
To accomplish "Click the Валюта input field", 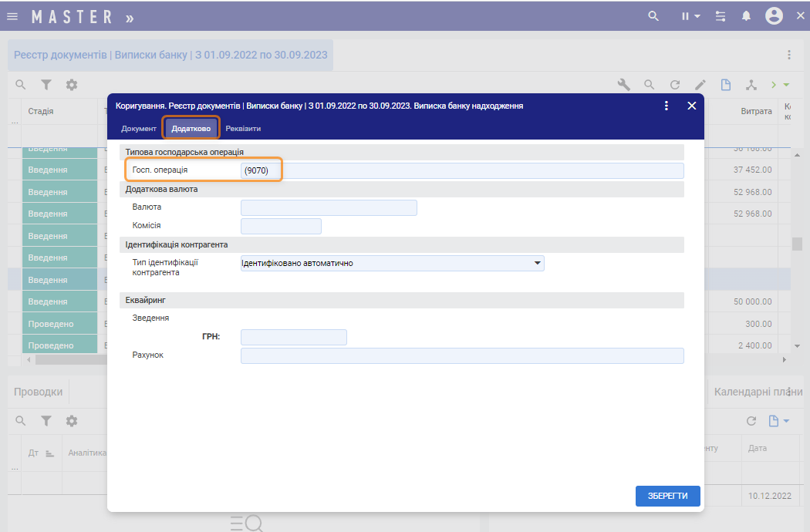I will click(x=329, y=207).
